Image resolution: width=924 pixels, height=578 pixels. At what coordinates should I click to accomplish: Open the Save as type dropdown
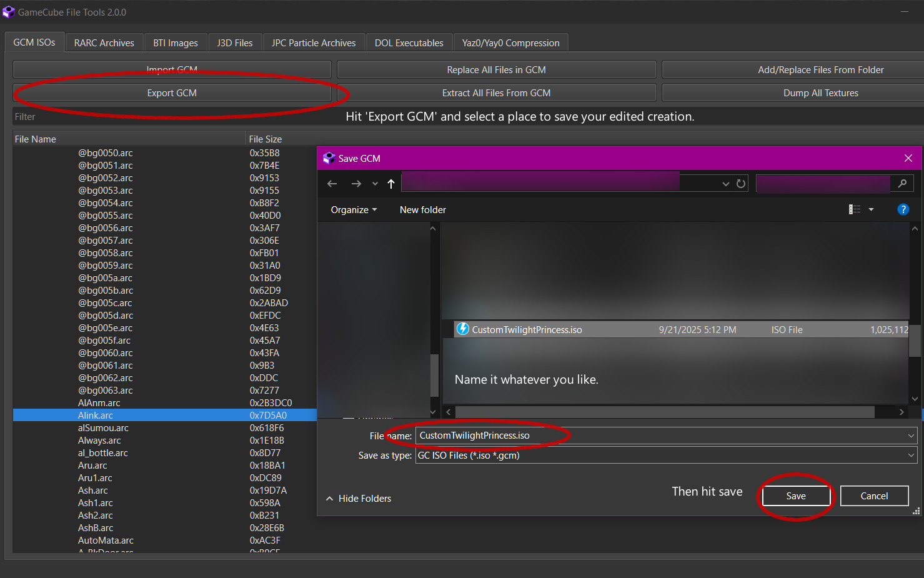(665, 456)
